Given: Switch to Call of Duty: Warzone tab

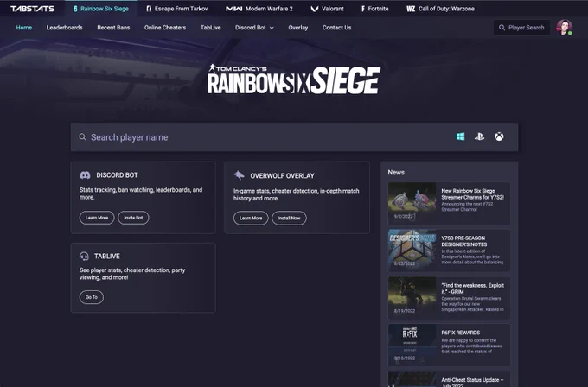Looking at the screenshot, I should pos(441,9).
